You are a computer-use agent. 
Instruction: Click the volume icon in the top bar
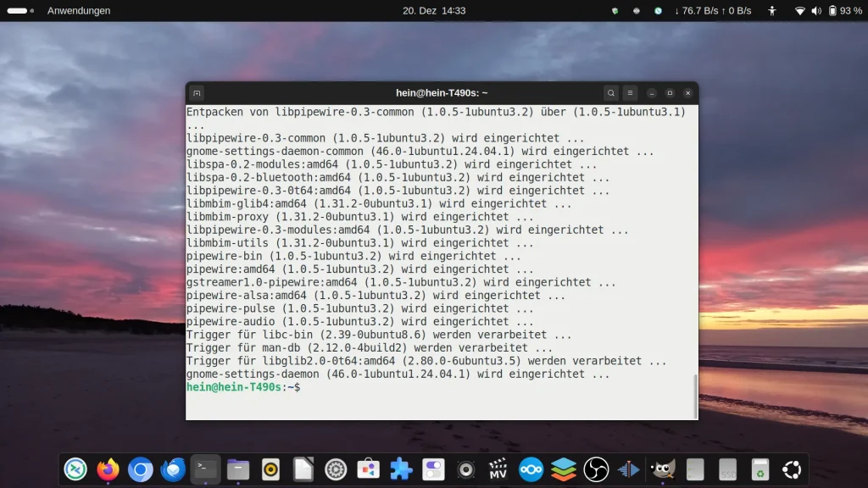coord(815,11)
